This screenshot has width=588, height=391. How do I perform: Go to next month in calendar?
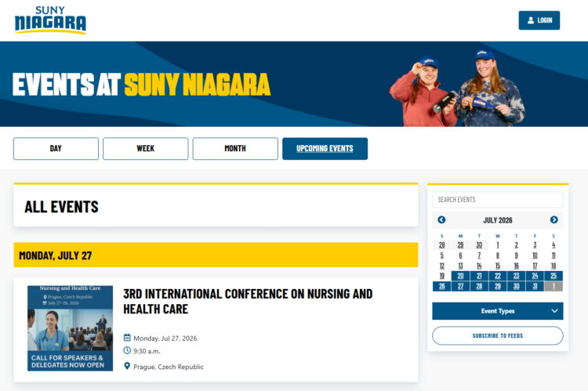click(x=554, y=219)
